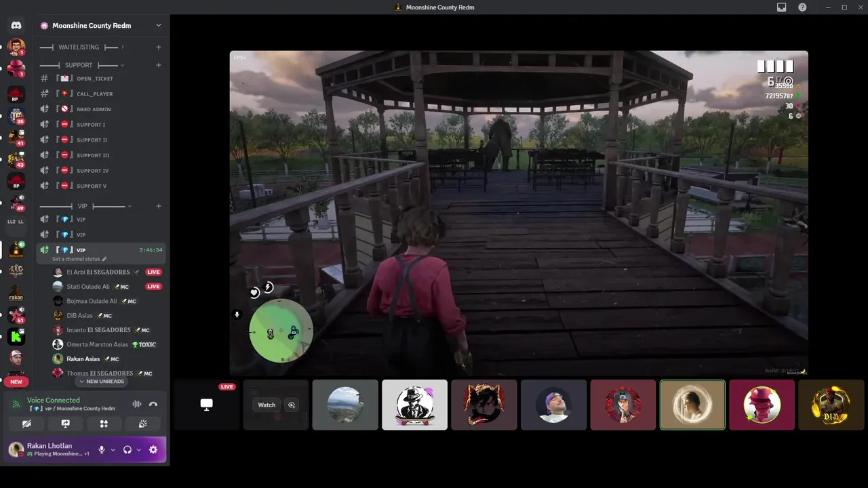This screenshot has width=868, height=488.
Task: Open Help question mark icon
Action: coord(802,7)
